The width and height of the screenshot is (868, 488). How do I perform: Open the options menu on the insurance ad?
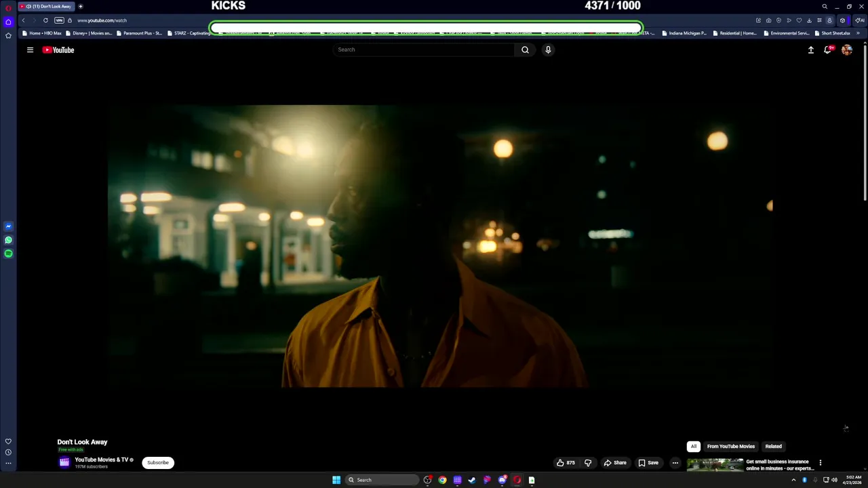pos(820,463)
